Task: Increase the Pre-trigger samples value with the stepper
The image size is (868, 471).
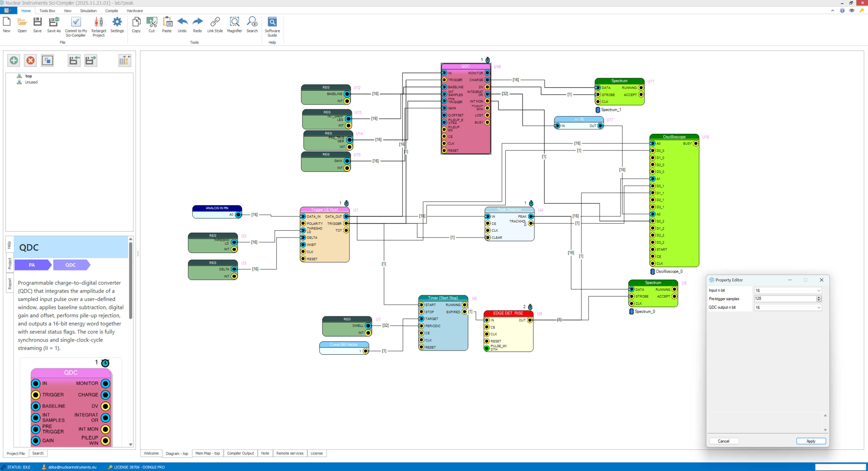Action: pos(819,297)
